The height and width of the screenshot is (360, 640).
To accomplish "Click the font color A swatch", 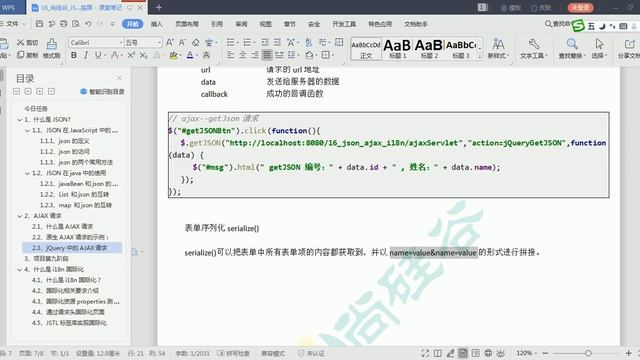I will [x=190, y=55].
